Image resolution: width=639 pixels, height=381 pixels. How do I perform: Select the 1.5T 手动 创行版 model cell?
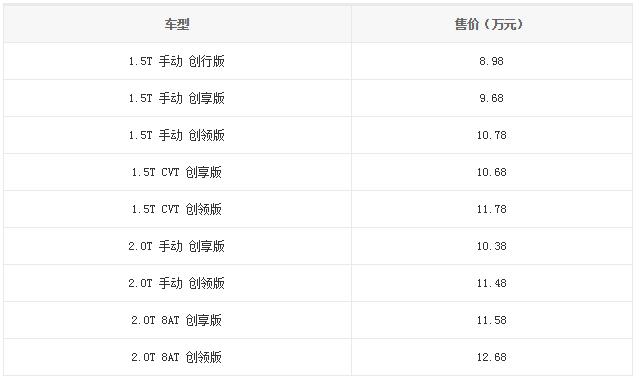point(177,61)
